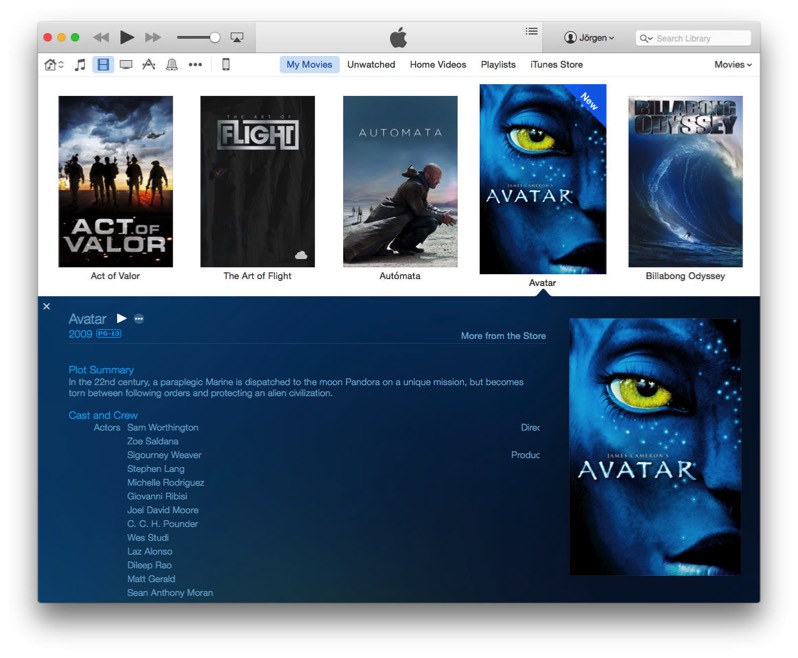Viewport: 798px width, 658px height.
Task: Switch to the TV Shows icon
Action: 126,65
